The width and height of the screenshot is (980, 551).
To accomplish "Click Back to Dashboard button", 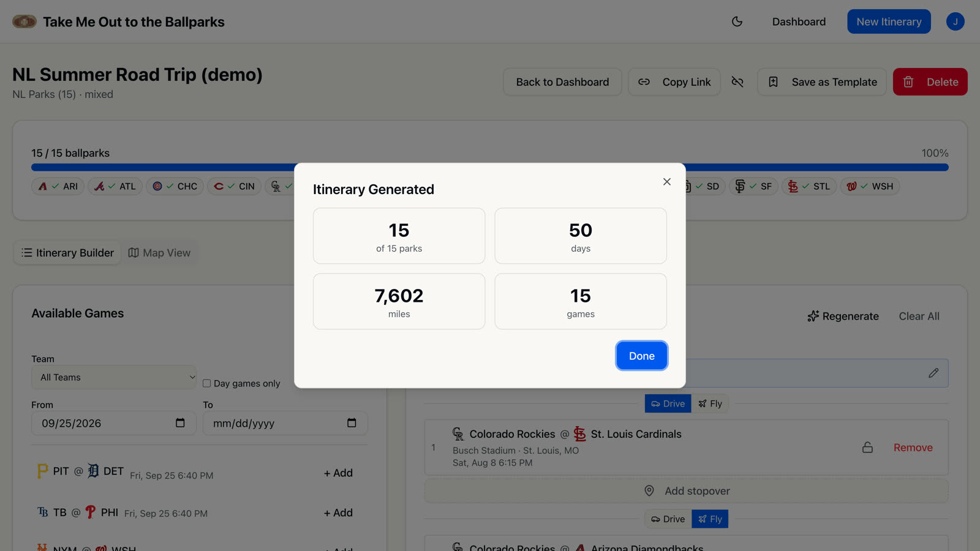I will tap(562, 82).
